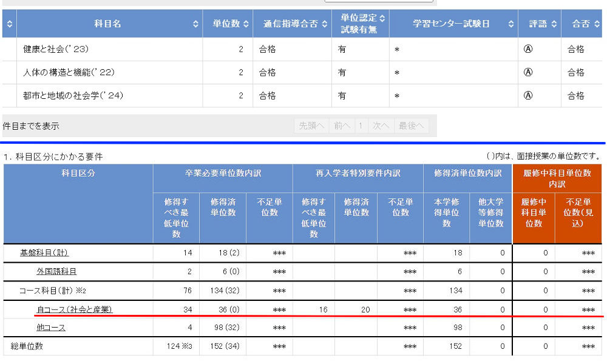This screenshot has height=364, width=607.
Task: Go to first page with 先頭へ
Action: tap(311, 126)
